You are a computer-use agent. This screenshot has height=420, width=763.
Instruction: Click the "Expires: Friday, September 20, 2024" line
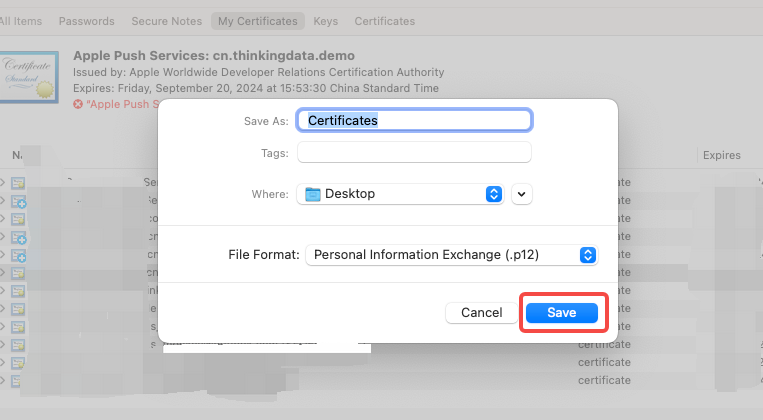[x=256, y=88]
